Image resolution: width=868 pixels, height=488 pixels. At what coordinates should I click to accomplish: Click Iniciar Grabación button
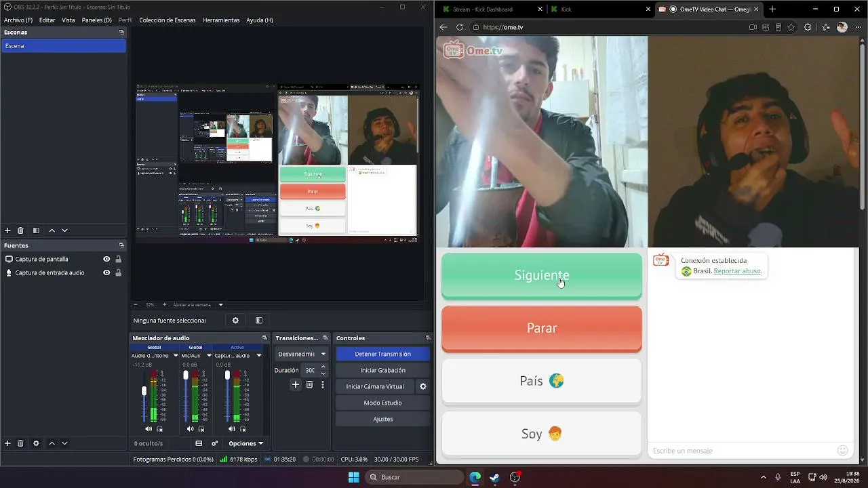[x=382, y=370]
